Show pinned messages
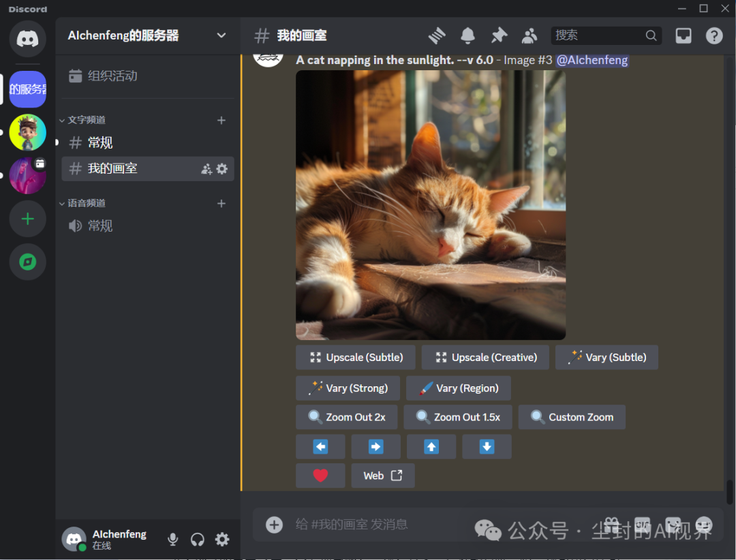Screen dimensions: 736x560 499,35
